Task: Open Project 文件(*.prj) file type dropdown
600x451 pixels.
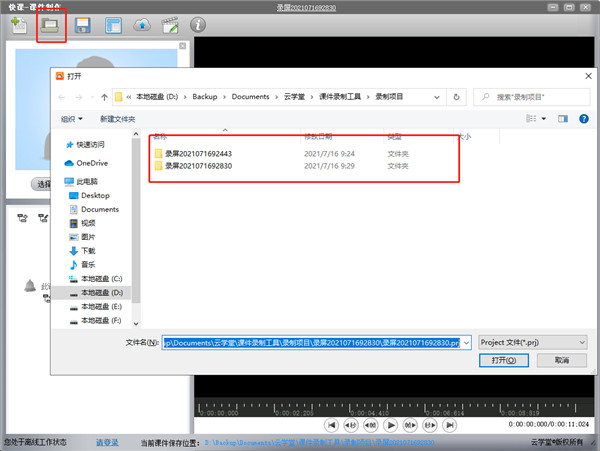Action: [x=533, y=342]
